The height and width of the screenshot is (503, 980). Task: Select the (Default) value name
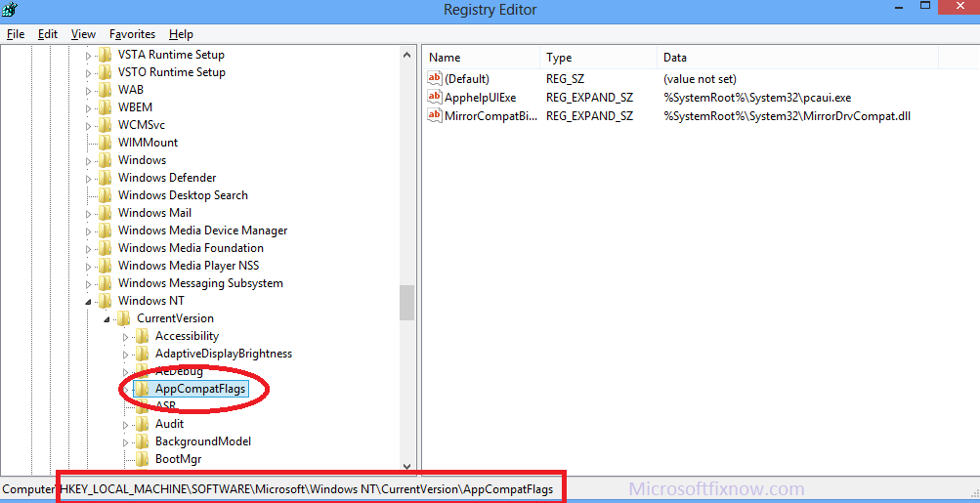pos(467,79)
